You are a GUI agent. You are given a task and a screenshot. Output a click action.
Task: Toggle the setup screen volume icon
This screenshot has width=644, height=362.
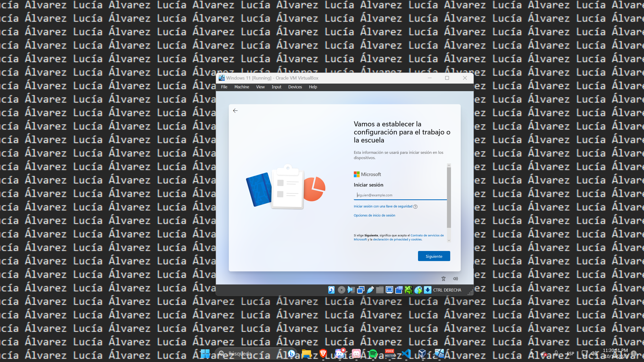click(x=456, y=278)
